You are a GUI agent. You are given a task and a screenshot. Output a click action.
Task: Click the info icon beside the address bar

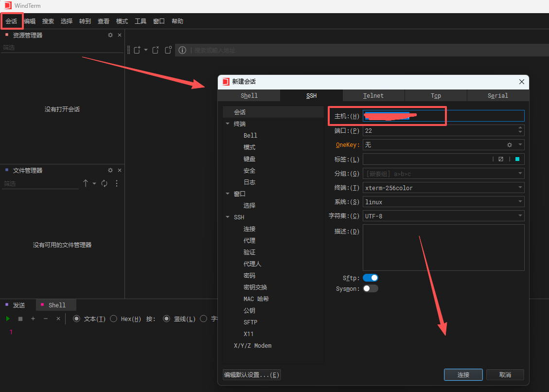[x=182, y=50]
